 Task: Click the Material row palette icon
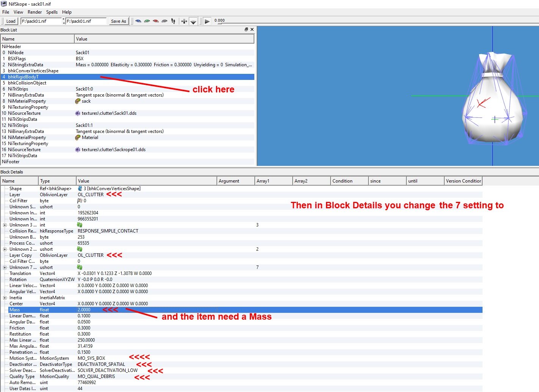78,137
